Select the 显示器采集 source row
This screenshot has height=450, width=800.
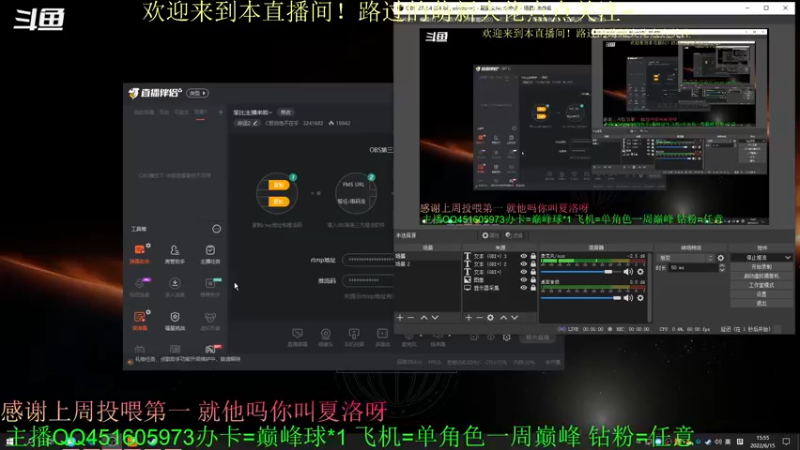coord(500,288)
